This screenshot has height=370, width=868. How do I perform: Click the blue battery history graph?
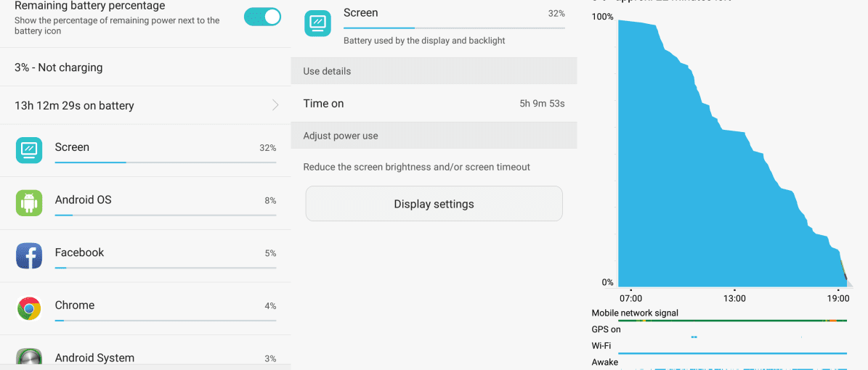pyautogui.click(x=732, y=153)
